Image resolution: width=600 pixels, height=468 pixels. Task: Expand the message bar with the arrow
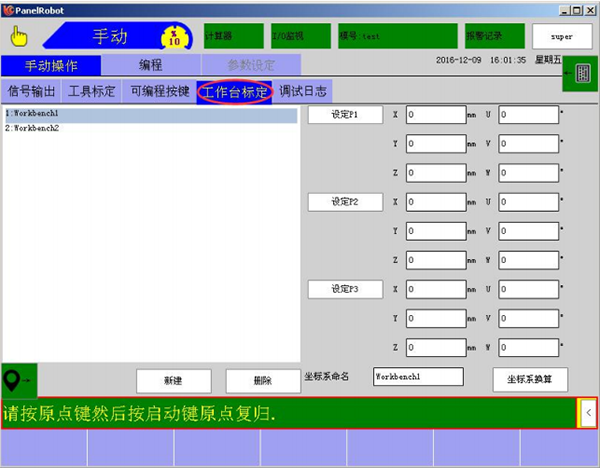point(588,411)
